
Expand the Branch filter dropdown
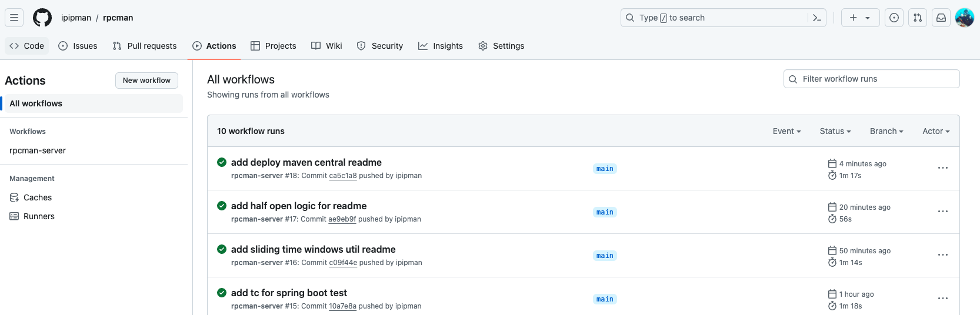tap(886, 131)
